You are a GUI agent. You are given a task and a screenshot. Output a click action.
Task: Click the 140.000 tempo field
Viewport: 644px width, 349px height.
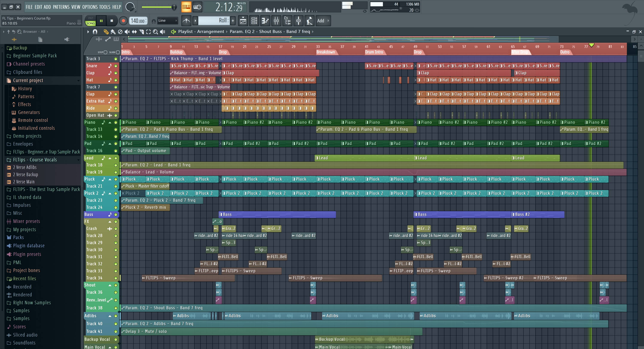[138, 21]
